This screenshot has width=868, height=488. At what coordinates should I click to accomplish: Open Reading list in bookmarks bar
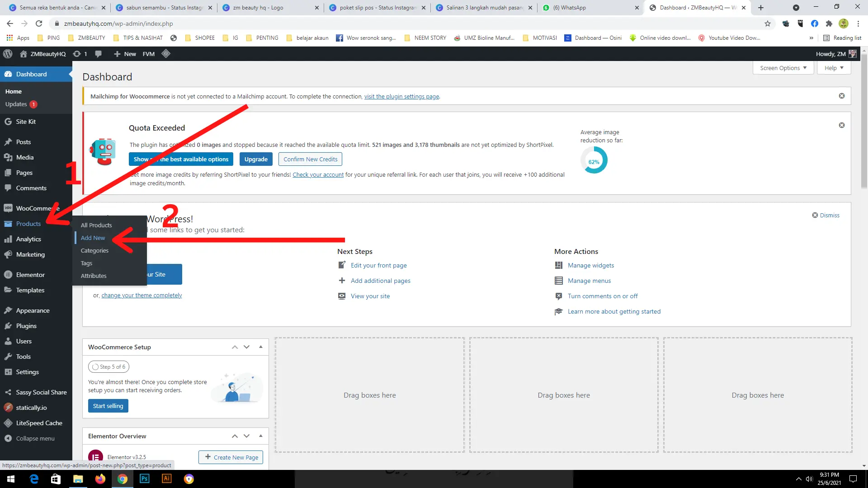842,38
